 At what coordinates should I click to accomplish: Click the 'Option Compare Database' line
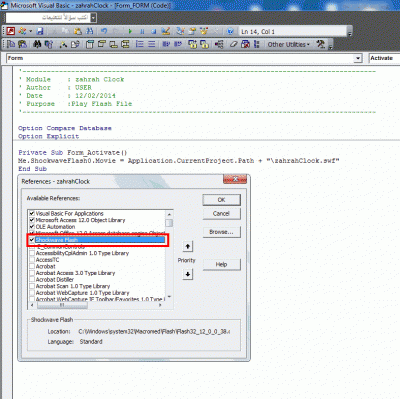[x=65, y=128]
